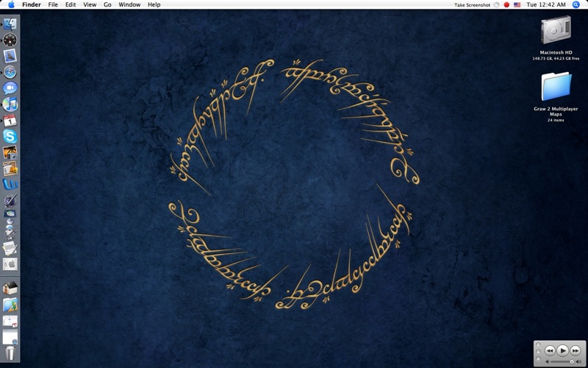The width and height of the screenshot is (588, 368).
Task: Launch the blue W Word icon
Action: click(10, 184)
